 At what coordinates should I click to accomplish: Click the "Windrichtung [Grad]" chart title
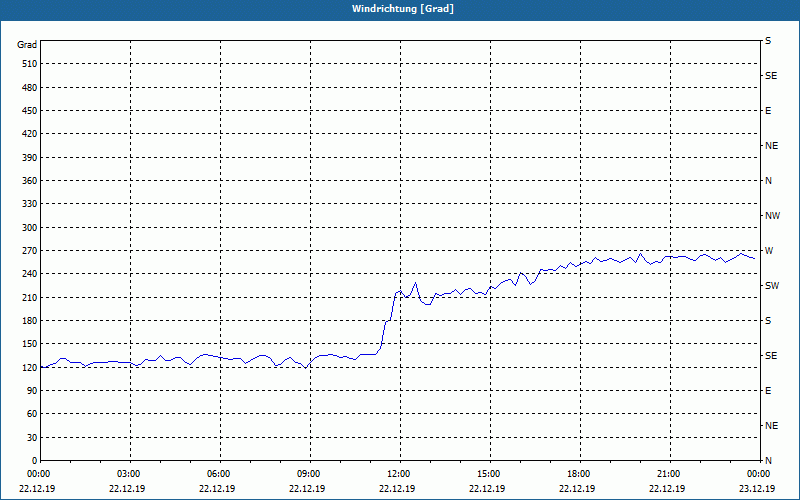(403, 9)
